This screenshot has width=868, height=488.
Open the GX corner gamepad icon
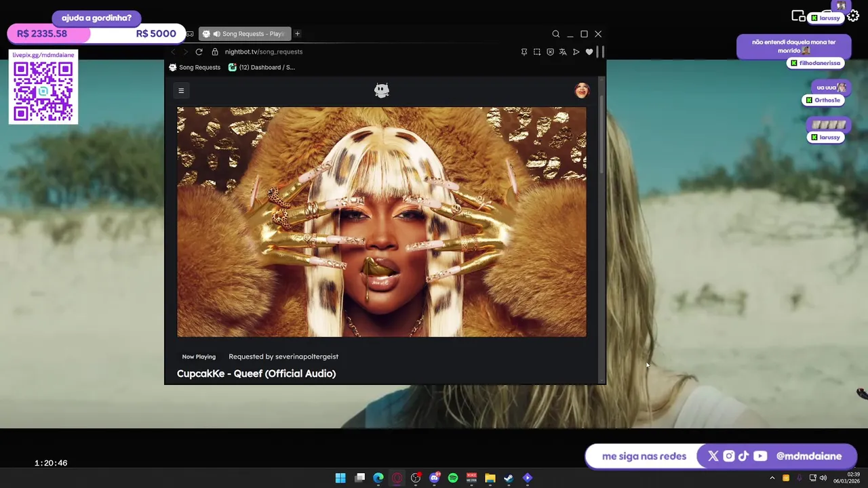pyautogui.click(x=190, y=34)
